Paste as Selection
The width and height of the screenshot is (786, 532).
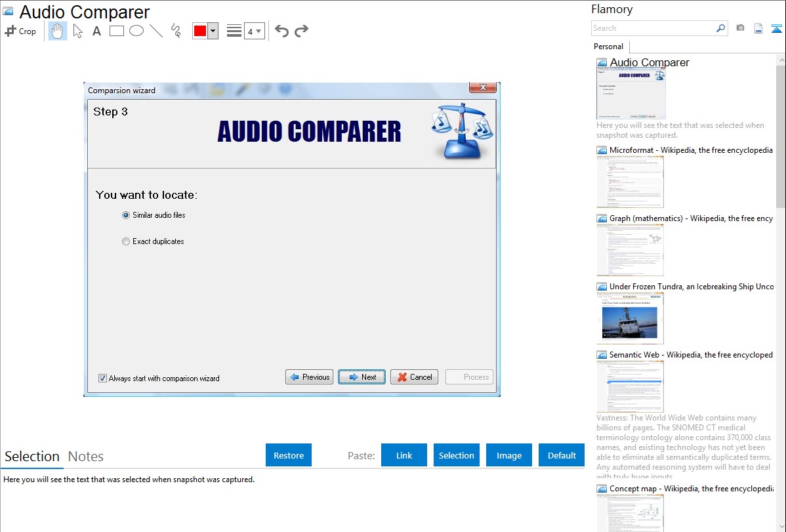(457, 455)
